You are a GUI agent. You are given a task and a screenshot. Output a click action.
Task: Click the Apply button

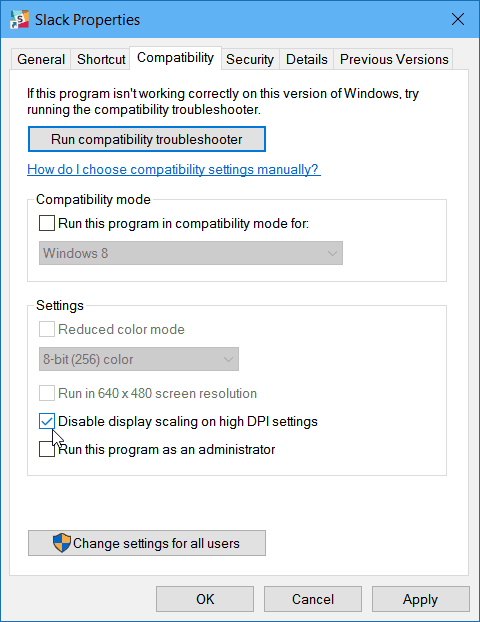pyautogui.click(x=420, y=599)
